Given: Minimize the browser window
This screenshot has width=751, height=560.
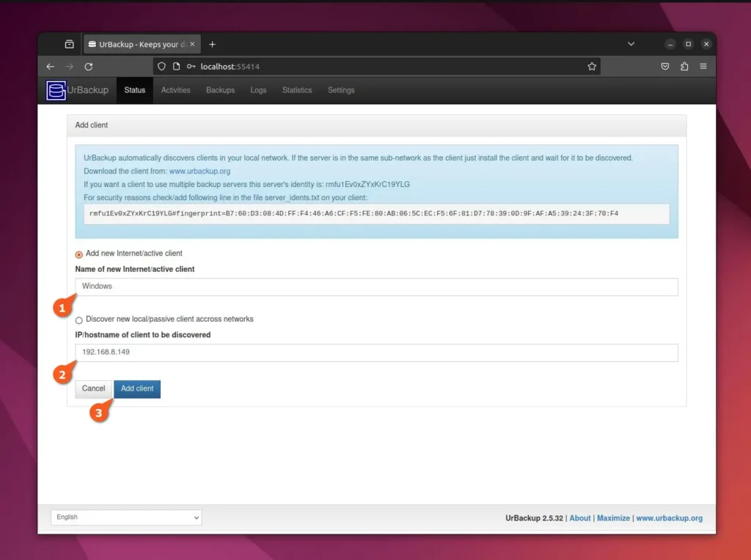Looking at the screenshot, I should click(x=670, y=44).
